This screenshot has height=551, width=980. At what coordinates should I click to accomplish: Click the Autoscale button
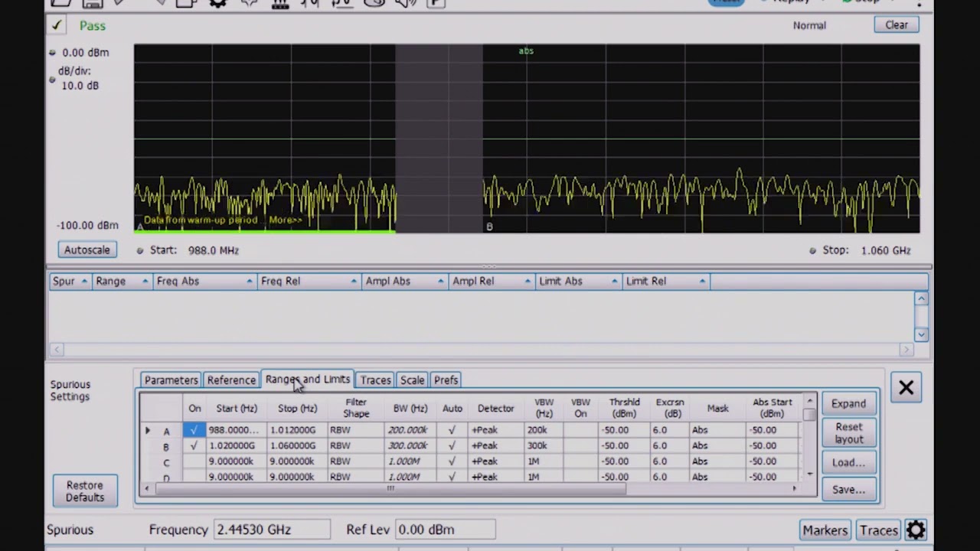coord(87,250)
